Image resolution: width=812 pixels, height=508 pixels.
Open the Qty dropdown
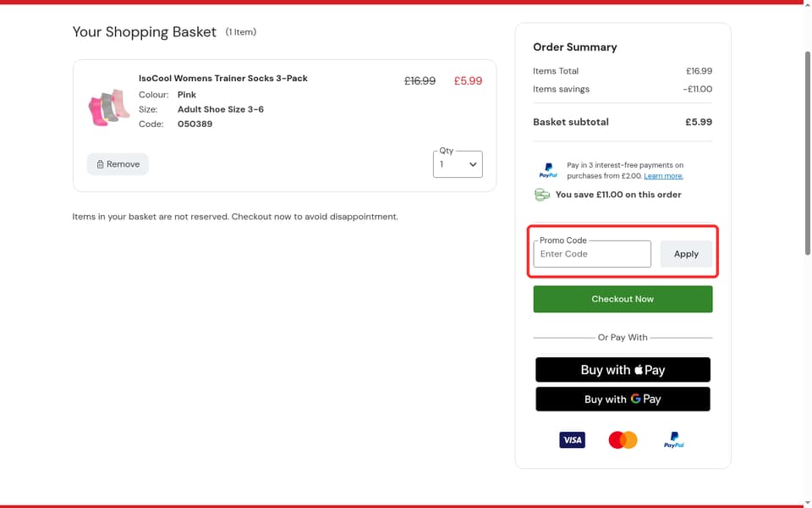coord(458,164)
